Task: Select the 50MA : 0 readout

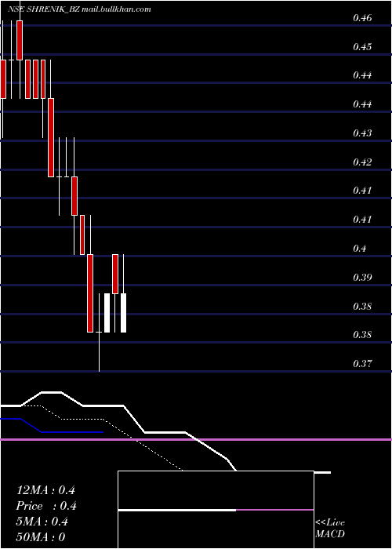Action: tap(41, 536)
